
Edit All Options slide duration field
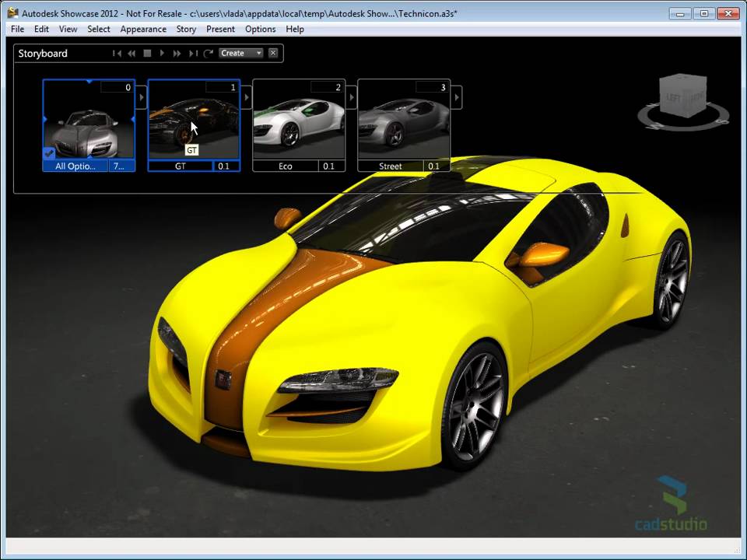pyautogui.click(x=121, y=166)
